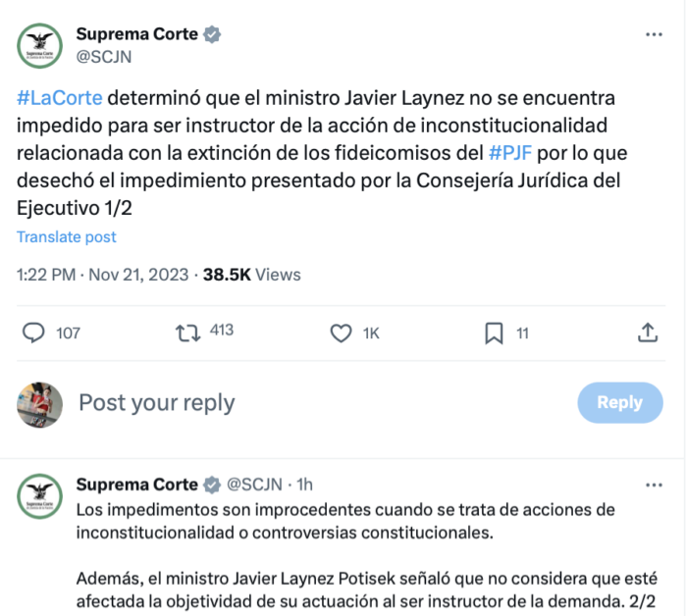Screen dimensions: 687x616
Task: Open the #LaCorte hashtag
Action: [59, 99]
